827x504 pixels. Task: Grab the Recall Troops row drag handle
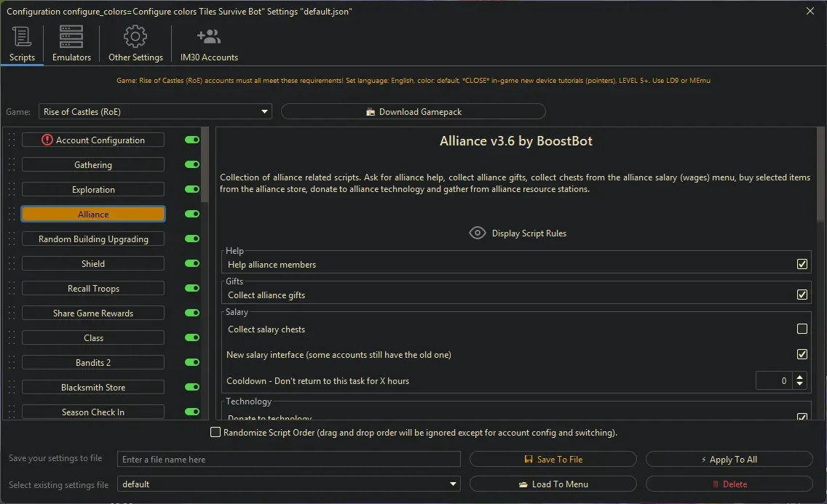pos(12,289)
